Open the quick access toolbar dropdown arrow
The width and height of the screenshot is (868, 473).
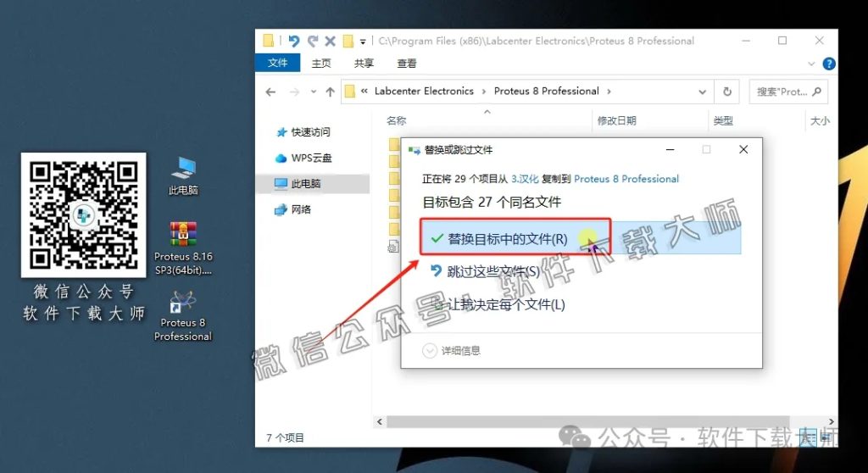point(363,42)
